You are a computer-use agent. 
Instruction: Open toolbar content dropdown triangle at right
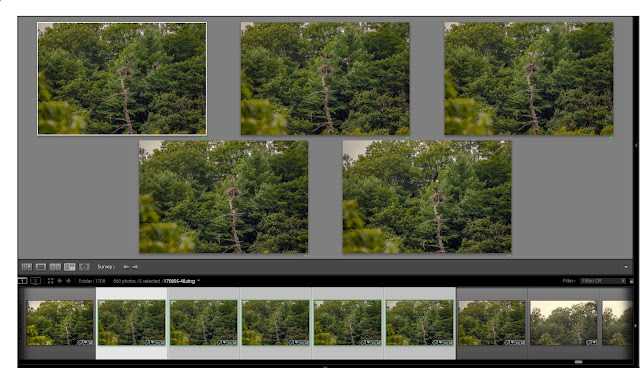[x=626, y=267]
